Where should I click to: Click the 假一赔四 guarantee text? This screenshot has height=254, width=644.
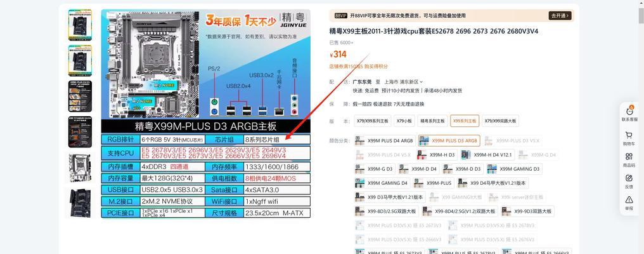coord(363,104)
